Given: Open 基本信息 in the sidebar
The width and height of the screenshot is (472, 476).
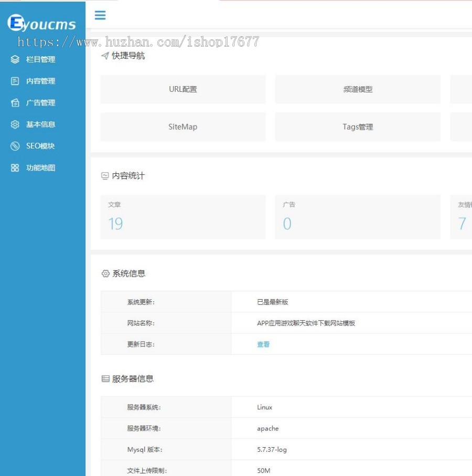Looking at the screenshot, I should tap(41, 124).
